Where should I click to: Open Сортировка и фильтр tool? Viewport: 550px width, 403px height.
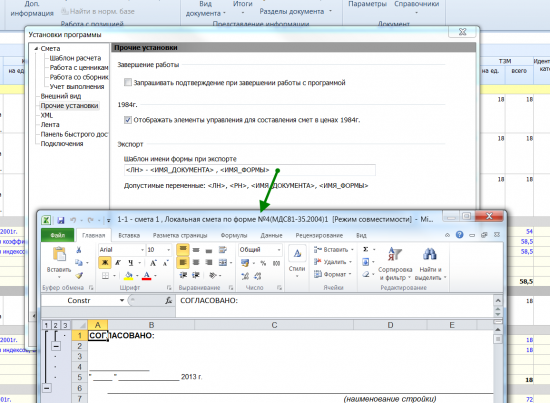click(x=395, y=264)
